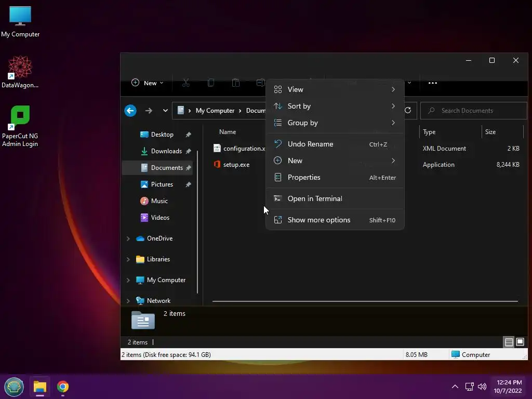Click the forward navigation arrow

click(149, 111)
